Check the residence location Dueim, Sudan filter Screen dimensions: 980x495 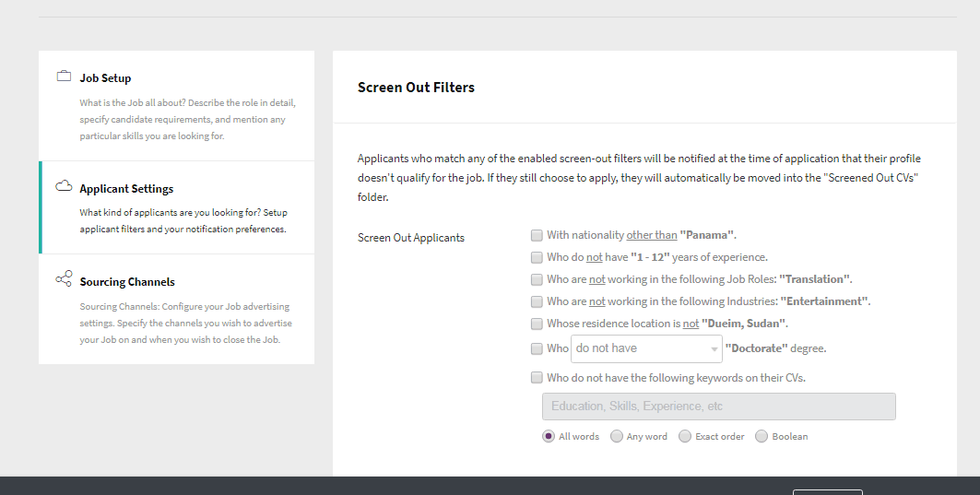(537, 324)
